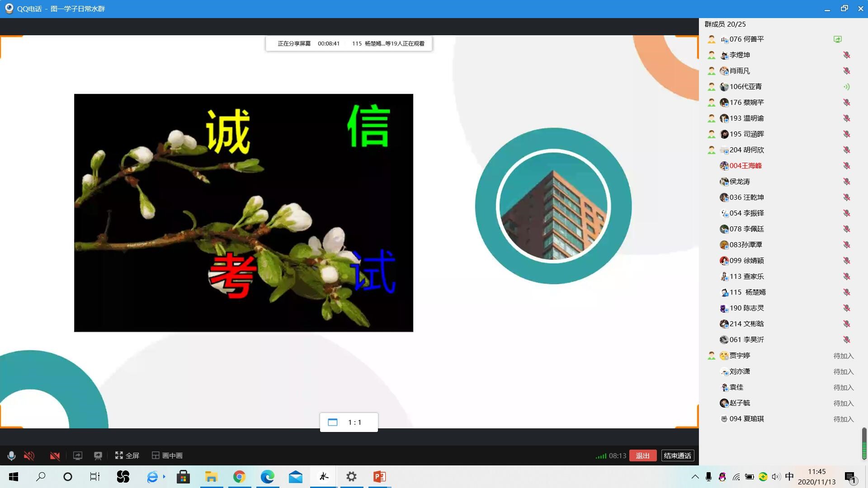Click 036 汪乾坤's avatar
Image resolution: width=868 pixels, height=488 pixels.
point(724,197)
